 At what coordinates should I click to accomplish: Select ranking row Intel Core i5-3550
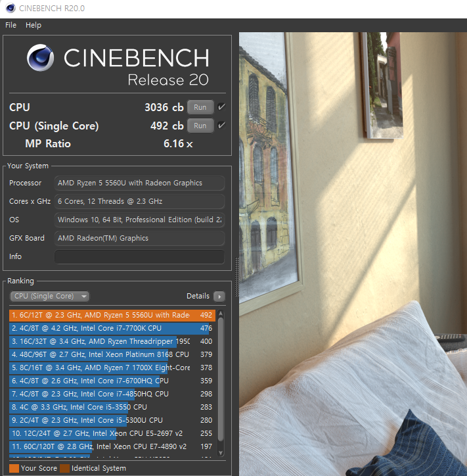(112, 408)
